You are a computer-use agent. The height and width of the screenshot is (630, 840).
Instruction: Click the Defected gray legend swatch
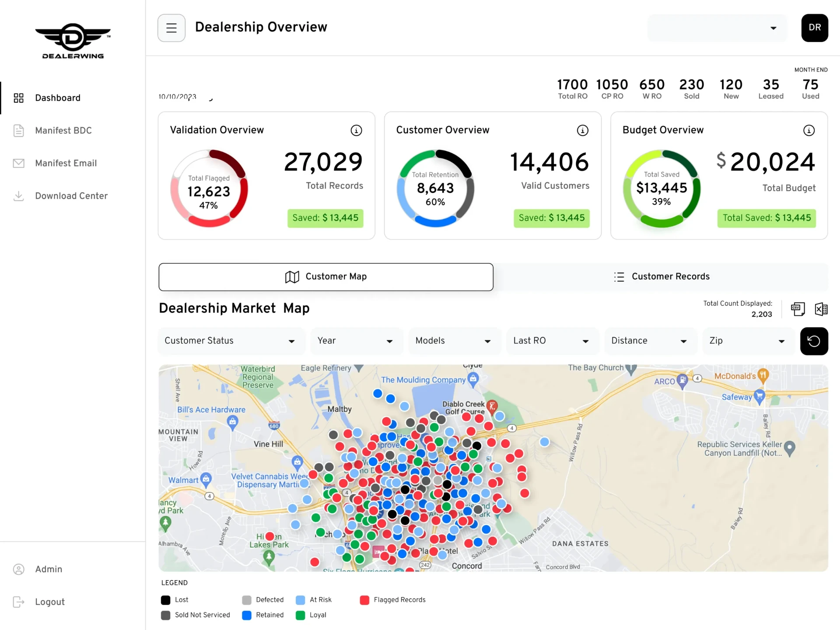click(x=247, y=600)
